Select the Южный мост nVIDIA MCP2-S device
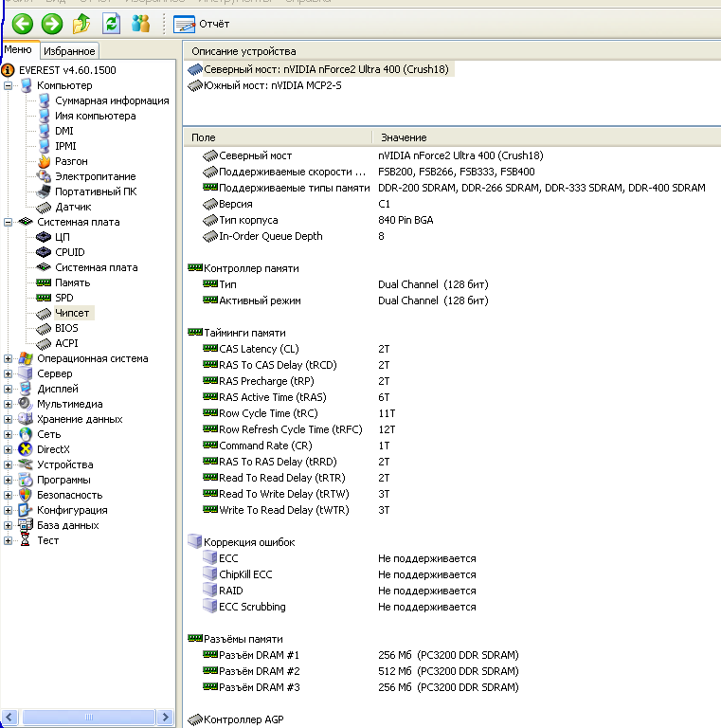721x728 pixels. point(272,85)
